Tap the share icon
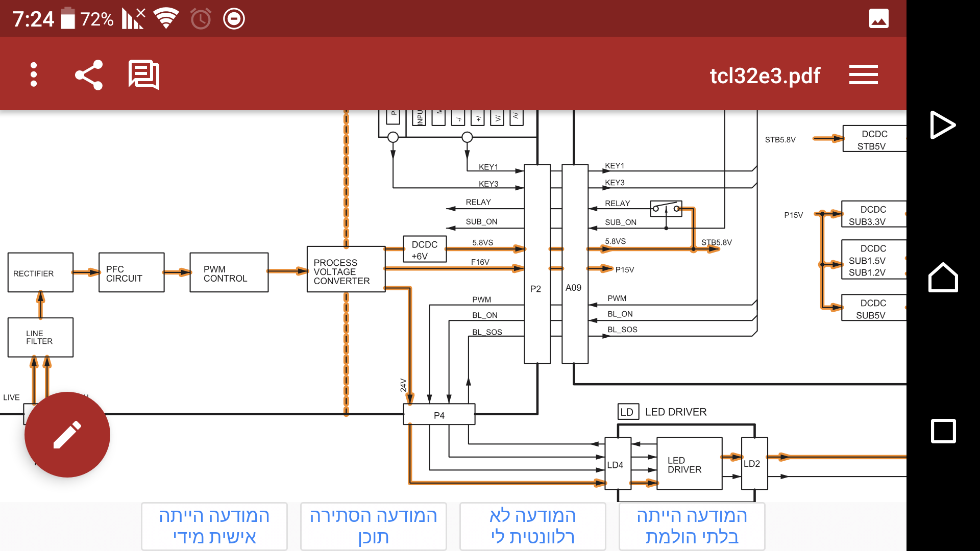 click(x=89, y=75)
